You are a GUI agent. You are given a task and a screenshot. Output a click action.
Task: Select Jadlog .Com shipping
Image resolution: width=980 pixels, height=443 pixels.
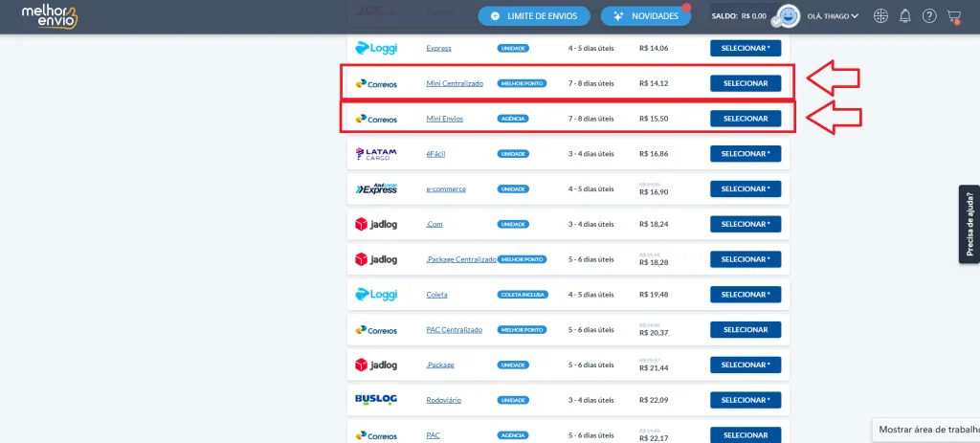tap(746, 224)
